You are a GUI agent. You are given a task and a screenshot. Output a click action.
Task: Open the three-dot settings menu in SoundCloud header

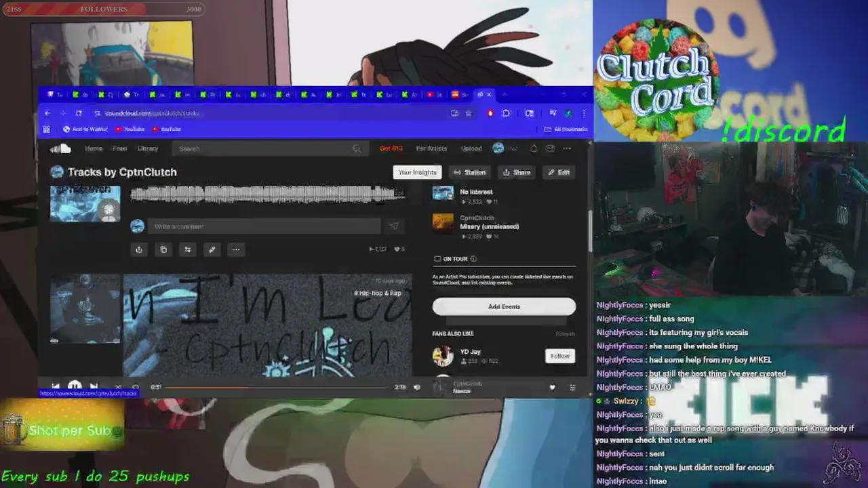click(x=567, y=148)
